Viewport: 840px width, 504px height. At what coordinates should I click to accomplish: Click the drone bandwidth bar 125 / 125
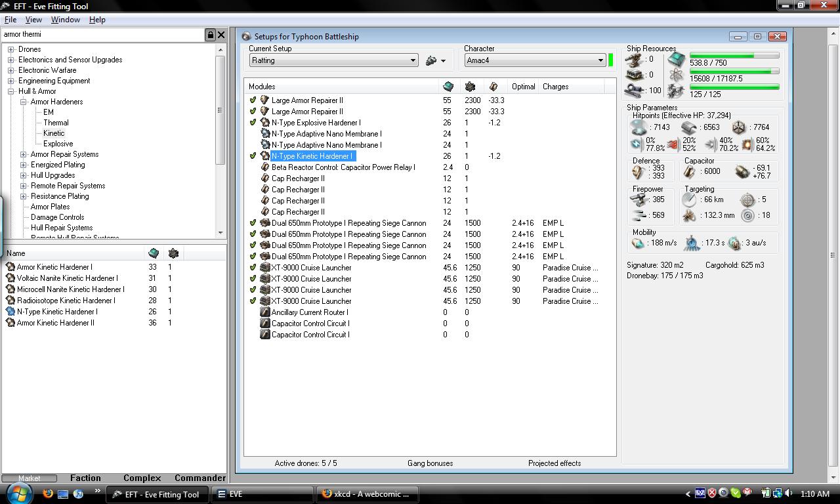coord(734,87)
